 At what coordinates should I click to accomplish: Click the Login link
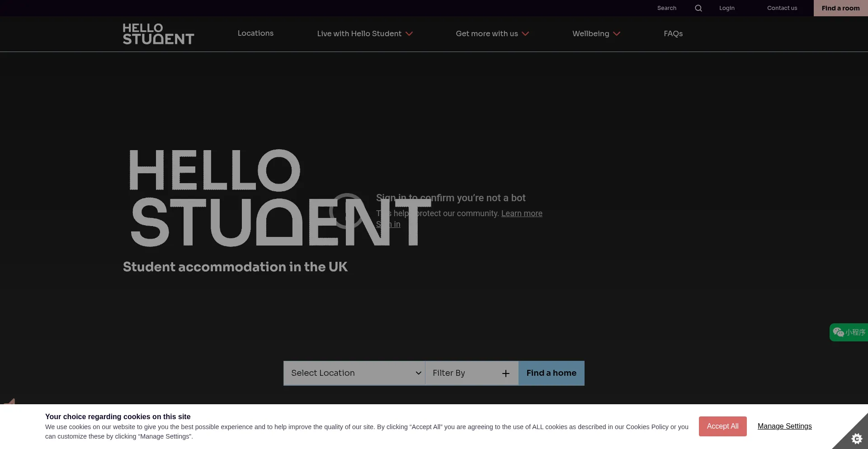727,8
